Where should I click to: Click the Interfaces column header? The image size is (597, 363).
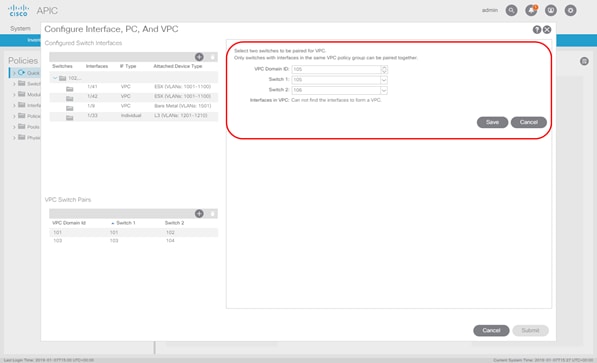[97, 66]
